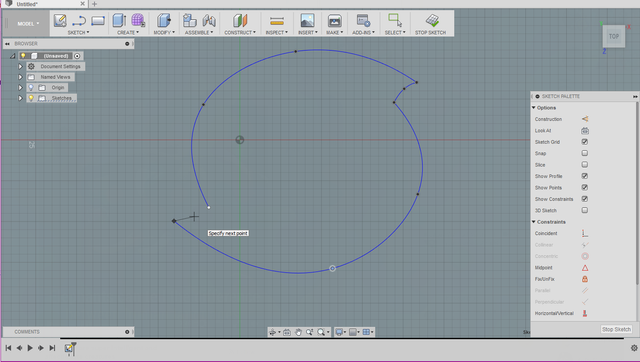Toggle the Show Constraints checkbox

pos(585,199)
